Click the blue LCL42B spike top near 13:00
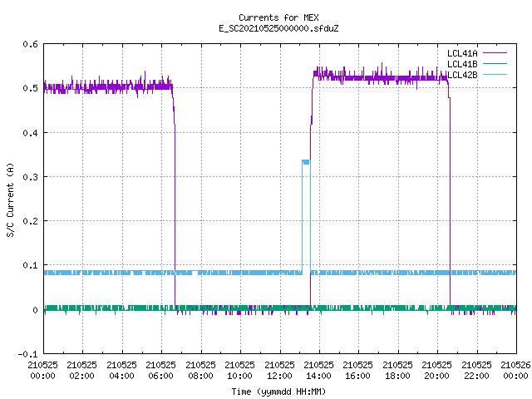This screenshot has height=399, width=532. point(306,162)
